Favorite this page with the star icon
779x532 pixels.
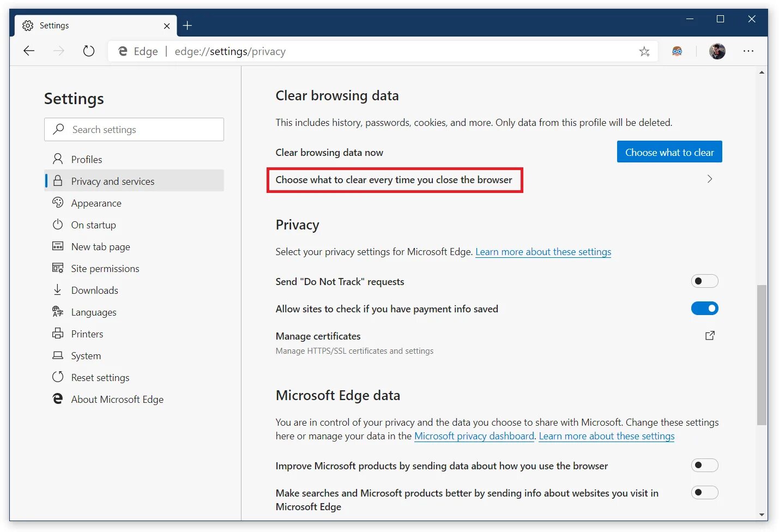[644, 52]
